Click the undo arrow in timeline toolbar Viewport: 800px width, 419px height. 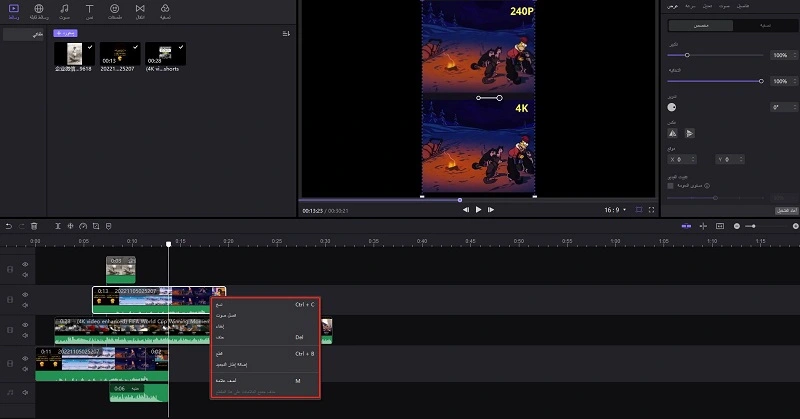pyautogui.click(x=9, y=226)
